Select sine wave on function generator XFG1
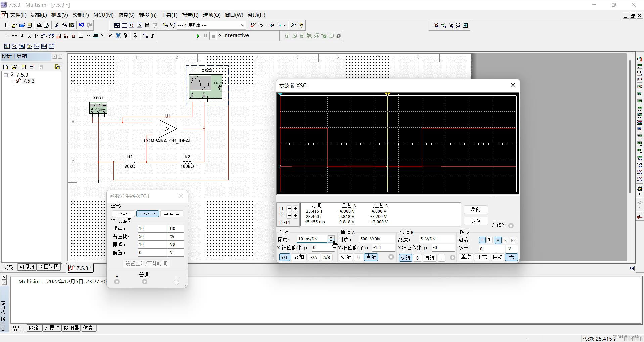Viewport: 644px width, 342px height. pyautogui.click(x=124, y=214)
